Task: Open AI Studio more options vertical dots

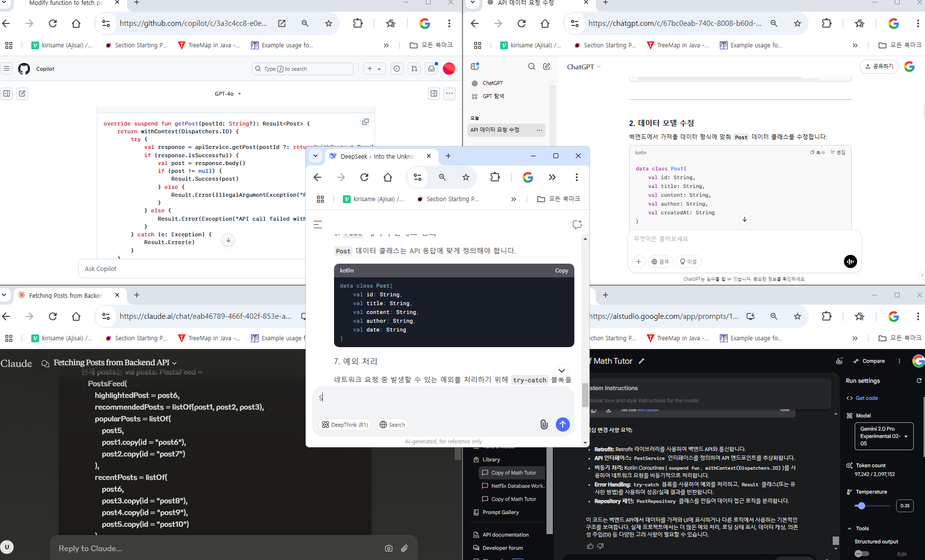Action: pos(899,361)
